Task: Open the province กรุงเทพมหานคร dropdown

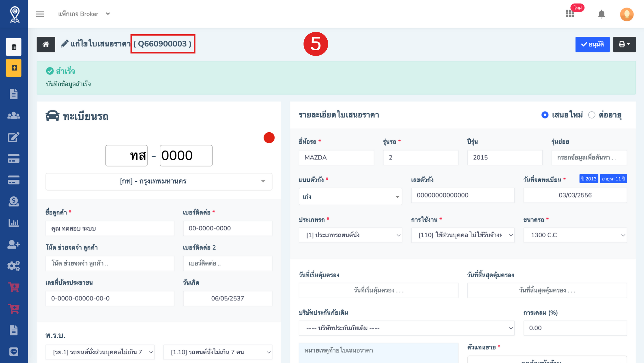Action: [159, 181]
